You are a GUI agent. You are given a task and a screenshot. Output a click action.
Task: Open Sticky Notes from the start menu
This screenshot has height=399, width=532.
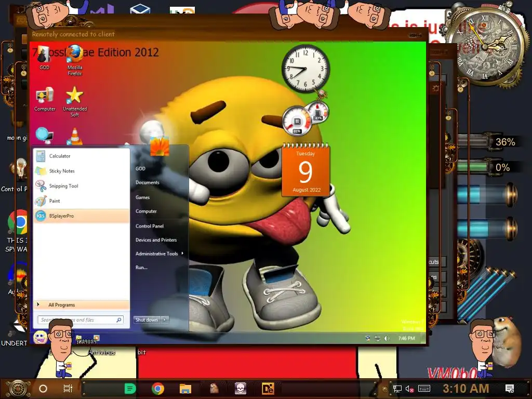point(82,171)
